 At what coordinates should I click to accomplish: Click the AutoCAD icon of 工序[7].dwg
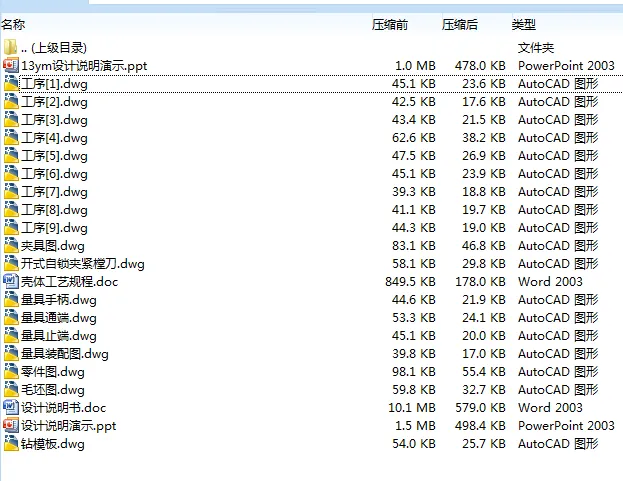point(11,191)
